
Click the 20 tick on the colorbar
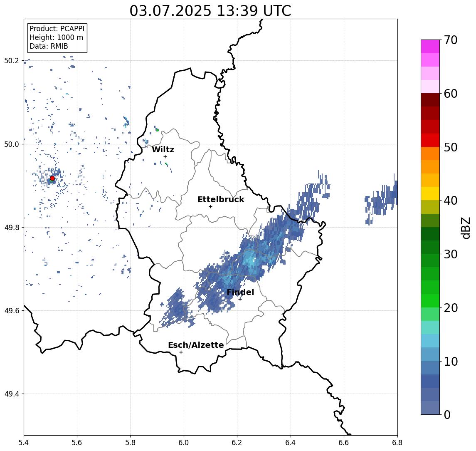[x=451, y=308]
